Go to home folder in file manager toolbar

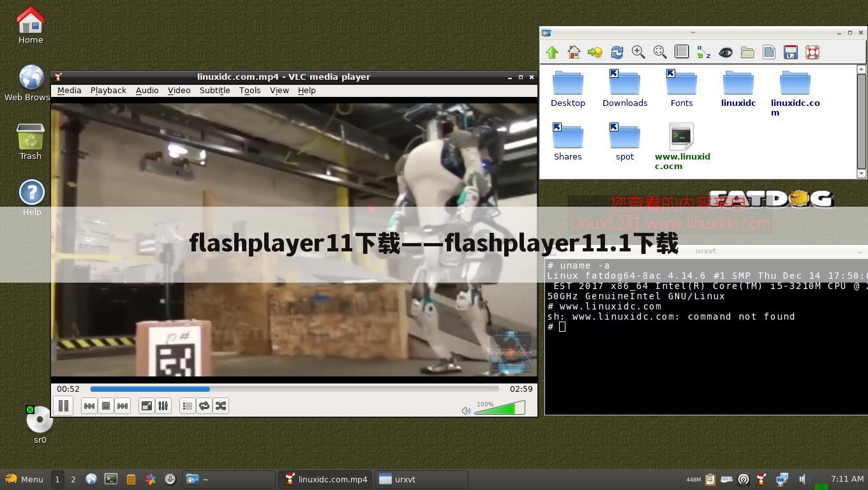click(x=574, y=52)
